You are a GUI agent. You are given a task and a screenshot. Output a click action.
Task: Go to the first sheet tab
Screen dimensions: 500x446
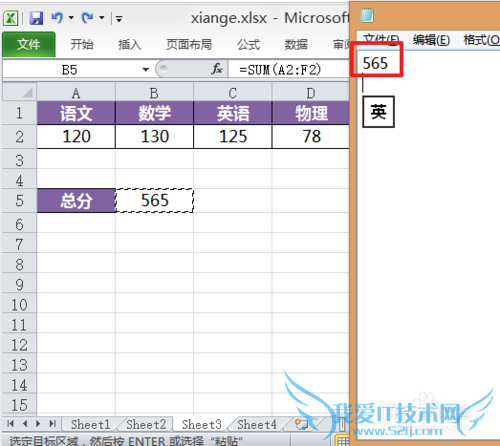click(11, 424)
